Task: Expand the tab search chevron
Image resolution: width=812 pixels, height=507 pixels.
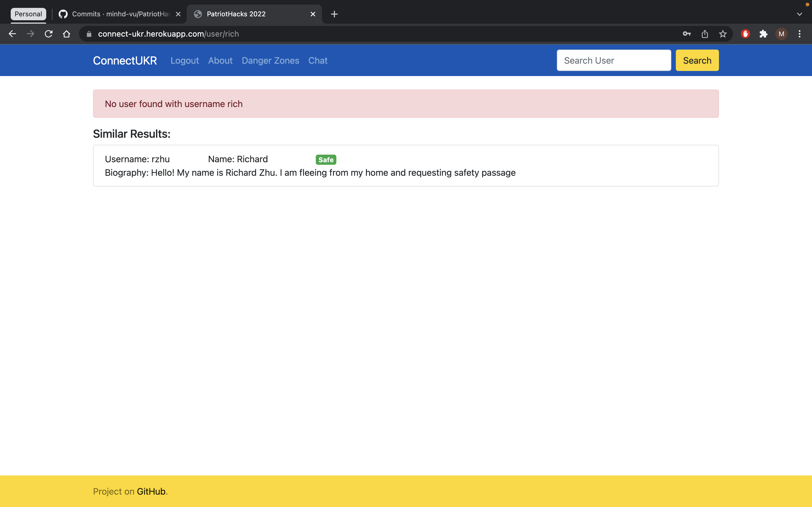Action: [x=799, y=14]
